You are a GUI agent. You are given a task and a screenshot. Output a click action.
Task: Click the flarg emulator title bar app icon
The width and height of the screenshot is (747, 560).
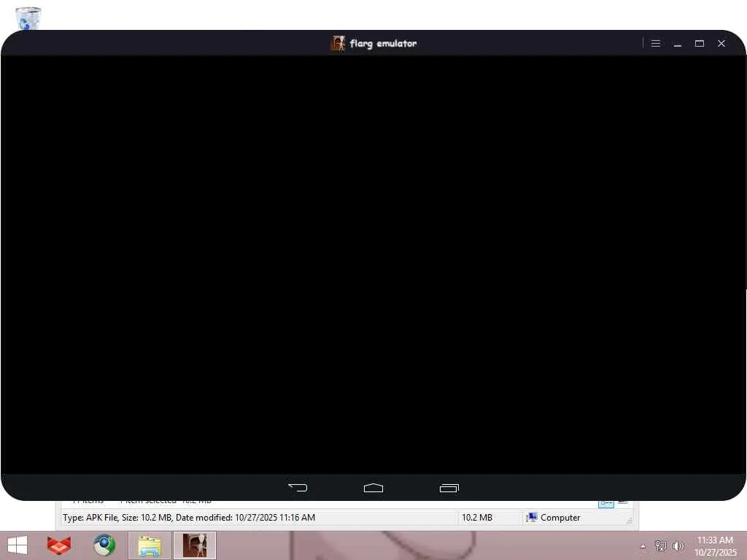[x=338, y=43]
